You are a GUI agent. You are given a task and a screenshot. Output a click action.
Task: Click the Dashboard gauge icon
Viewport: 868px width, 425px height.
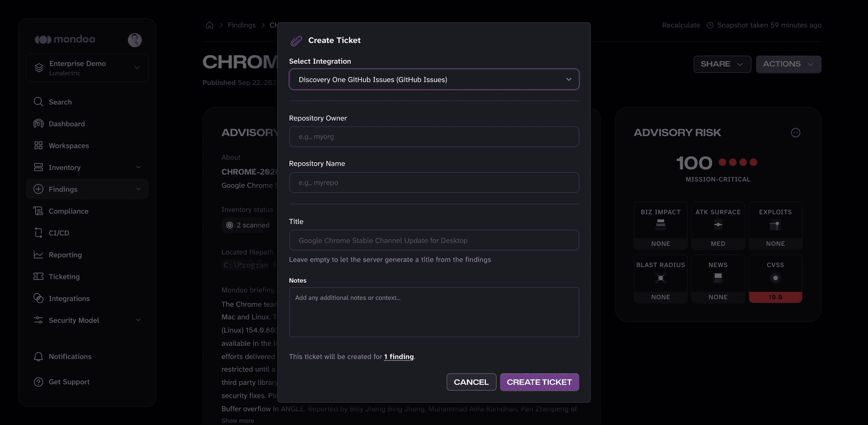click(x=39, y=123)
